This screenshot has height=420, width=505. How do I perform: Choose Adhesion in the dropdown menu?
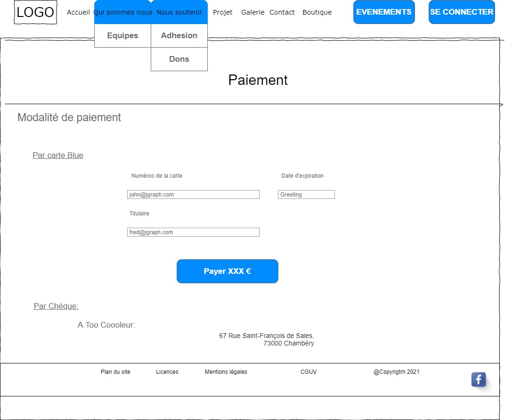click(x=179, y=36)
